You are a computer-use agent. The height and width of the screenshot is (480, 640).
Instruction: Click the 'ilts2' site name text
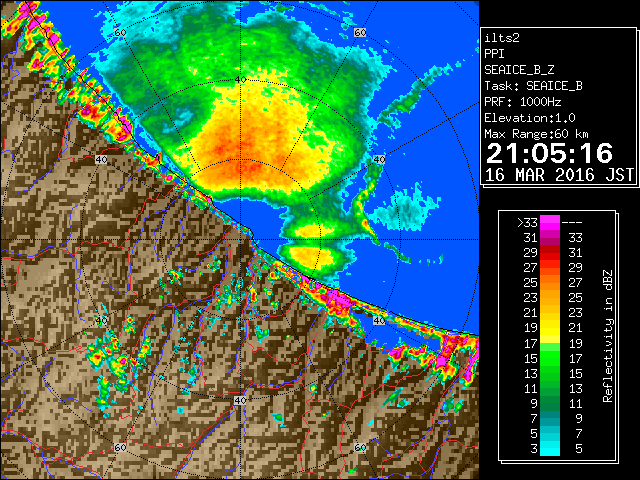point(502,38)
